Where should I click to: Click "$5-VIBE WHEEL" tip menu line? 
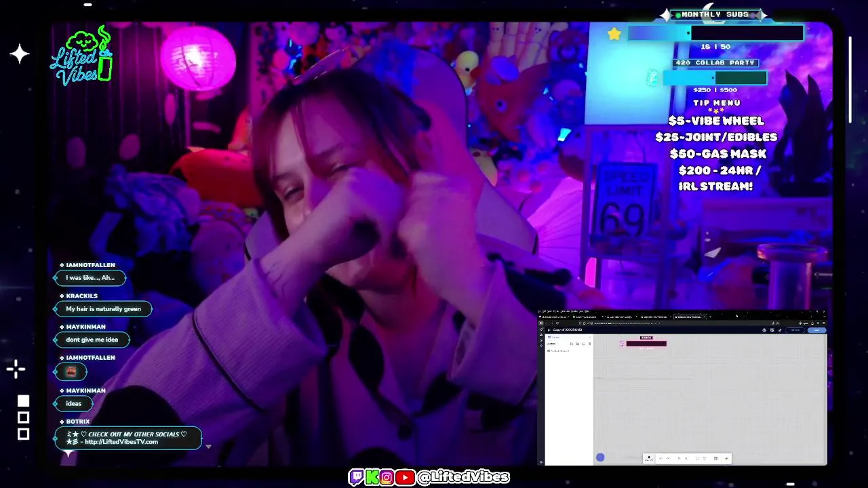(716, 121)
